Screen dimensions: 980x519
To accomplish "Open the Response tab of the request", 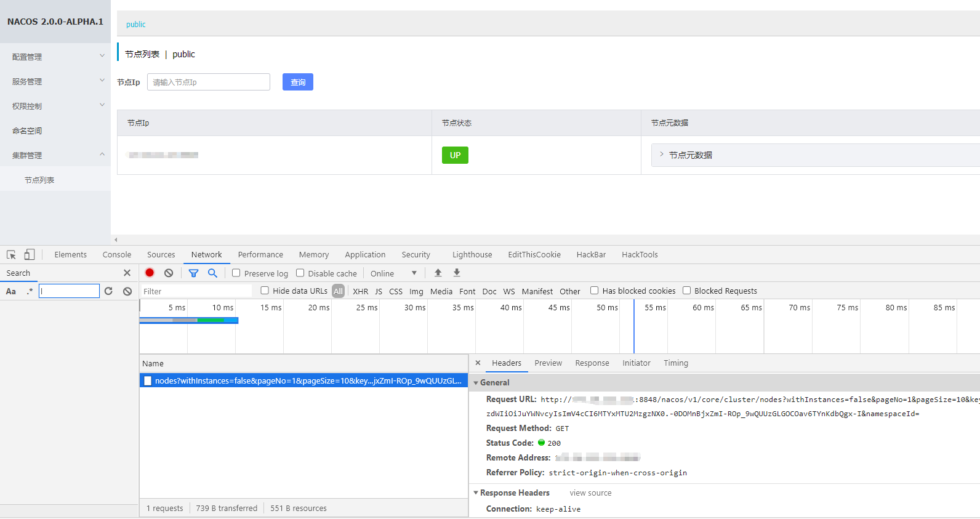I will pos(592,363).
